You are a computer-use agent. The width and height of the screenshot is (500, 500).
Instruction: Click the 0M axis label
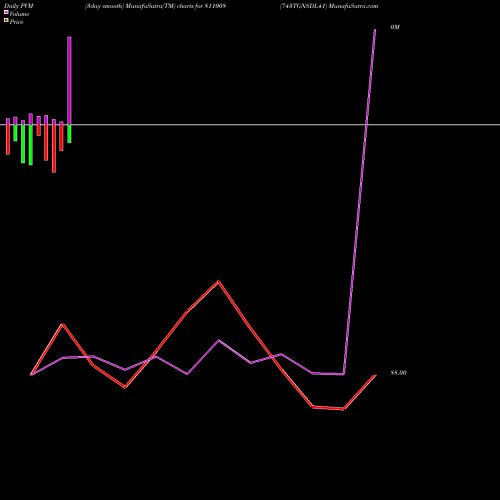point(395,27)
